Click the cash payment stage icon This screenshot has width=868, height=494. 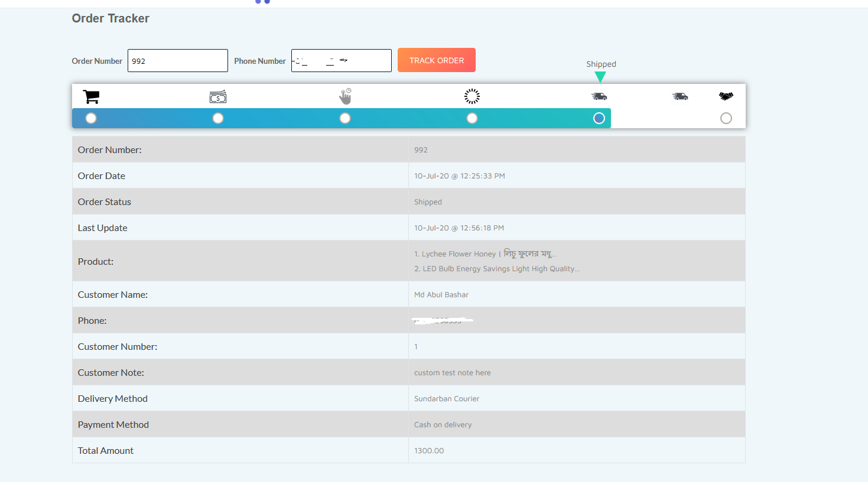coord(218,96)
